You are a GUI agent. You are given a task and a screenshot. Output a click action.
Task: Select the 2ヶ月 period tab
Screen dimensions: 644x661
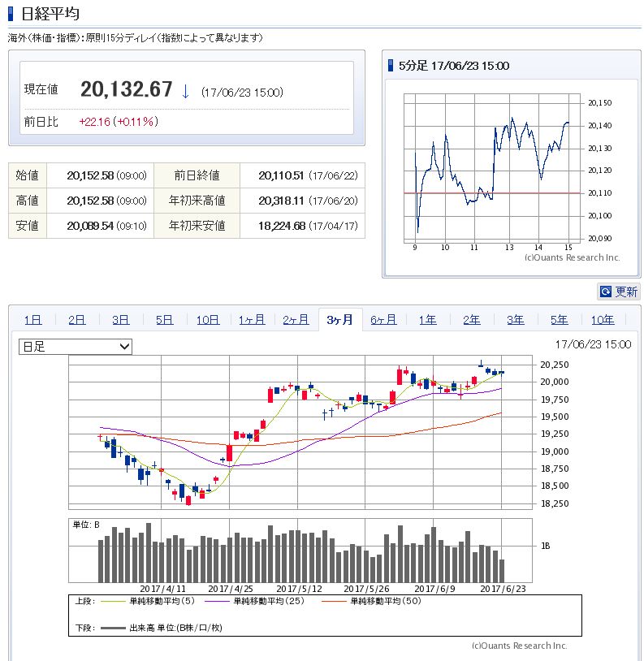[296, 320]
